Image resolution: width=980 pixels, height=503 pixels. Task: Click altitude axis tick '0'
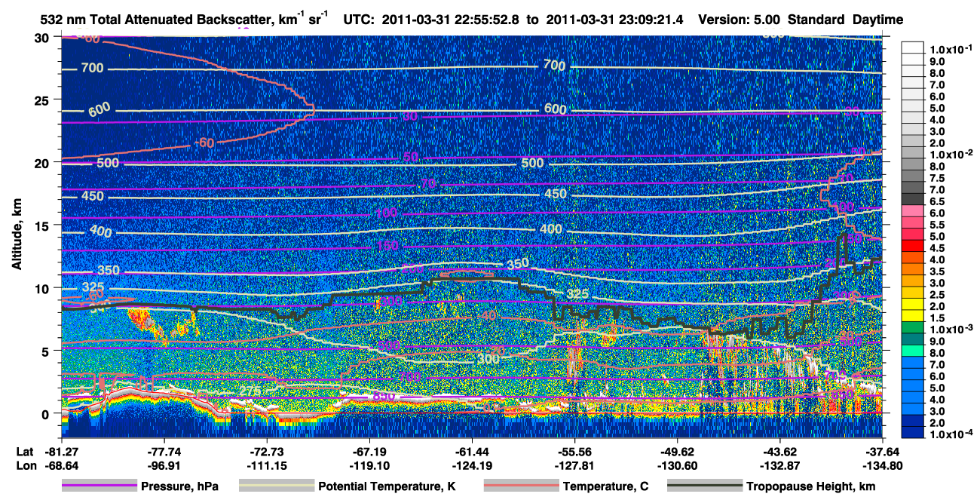tap(47, 413)
